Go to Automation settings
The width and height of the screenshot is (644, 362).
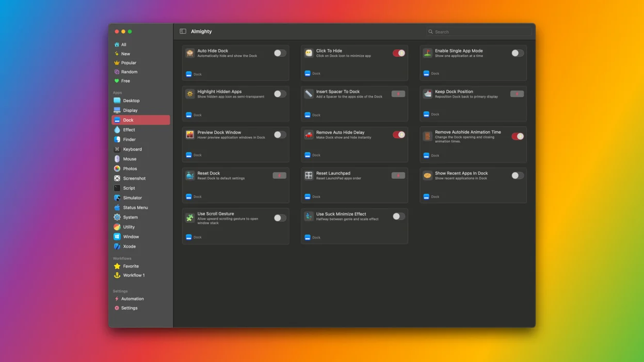(x=132, y=299)
